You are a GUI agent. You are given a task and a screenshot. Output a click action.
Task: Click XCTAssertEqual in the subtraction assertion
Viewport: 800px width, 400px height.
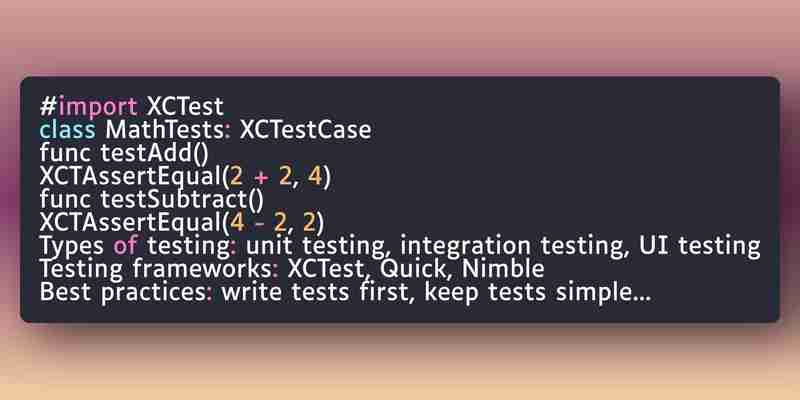click(x=131, y=223)
